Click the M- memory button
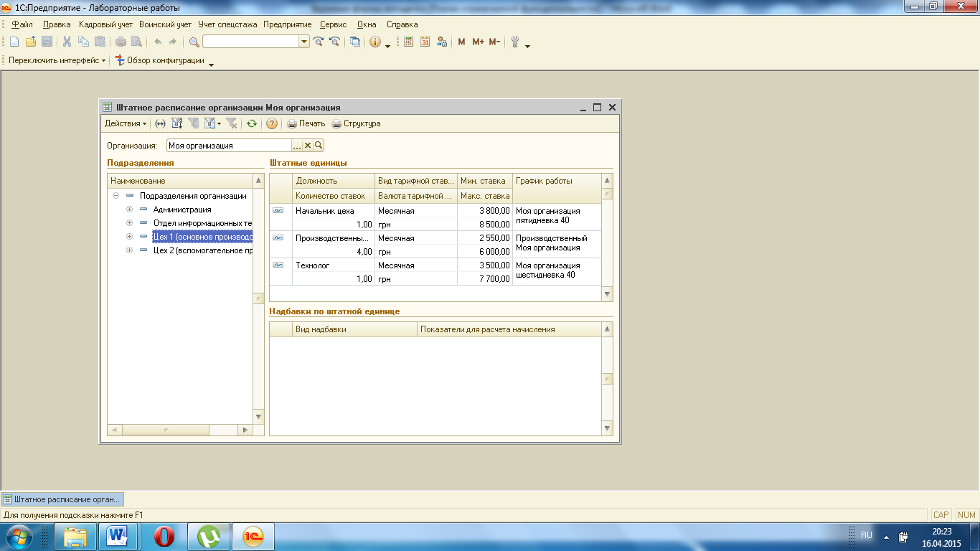This screenshot has width=980, height=551. pos(494,42)
